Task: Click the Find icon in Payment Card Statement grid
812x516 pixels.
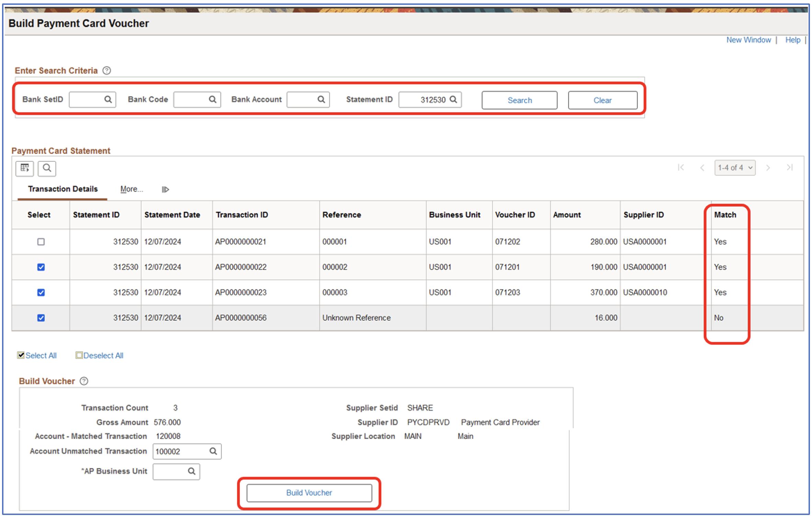Action: 47,168
